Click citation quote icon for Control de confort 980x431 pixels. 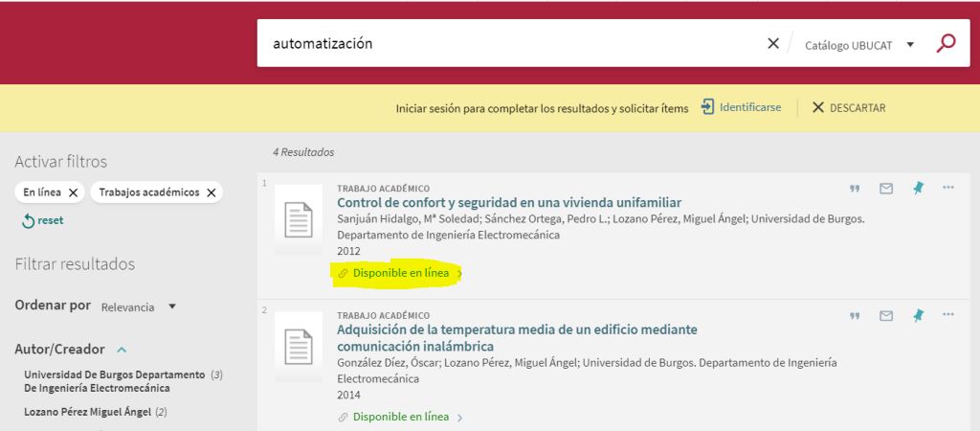[x=855, y=189]
